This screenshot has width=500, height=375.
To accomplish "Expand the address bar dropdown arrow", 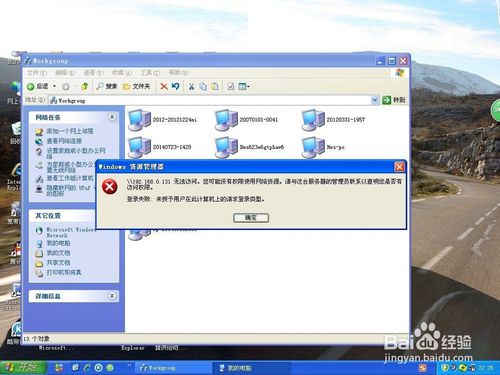I will pos(375,100).
